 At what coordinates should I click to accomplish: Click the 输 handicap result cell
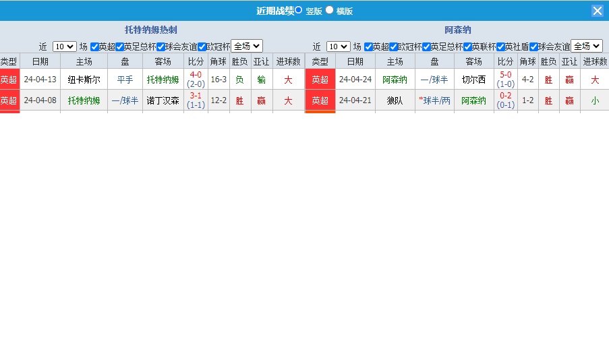(262, 80)
